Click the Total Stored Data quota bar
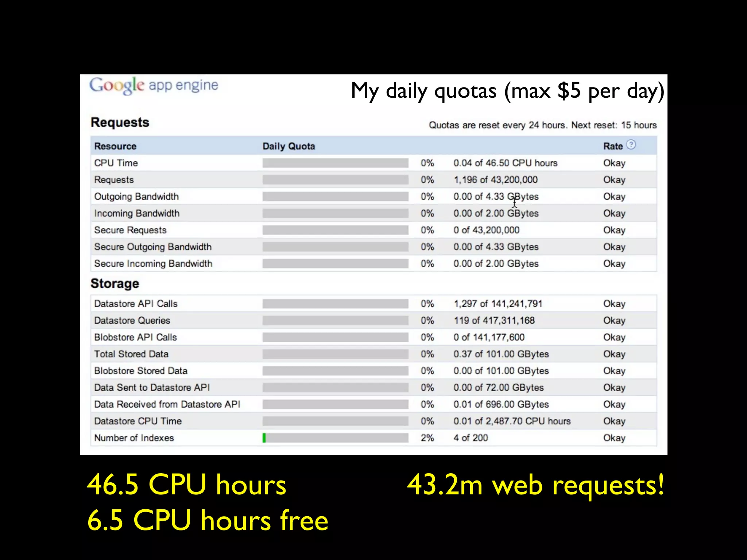The image size is (747, 560). tap(335, 354)
